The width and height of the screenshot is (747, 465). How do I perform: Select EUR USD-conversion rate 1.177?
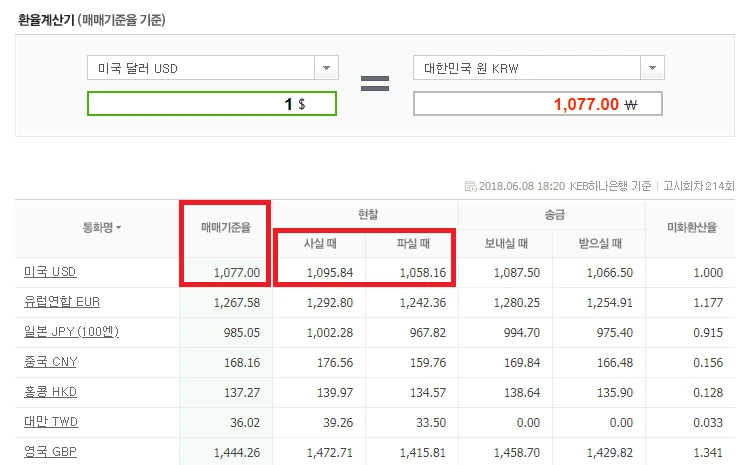[708, 303]
